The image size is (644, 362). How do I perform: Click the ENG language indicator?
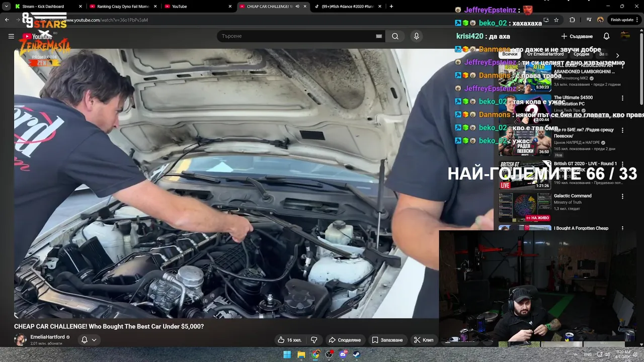(x=588, y=354)
